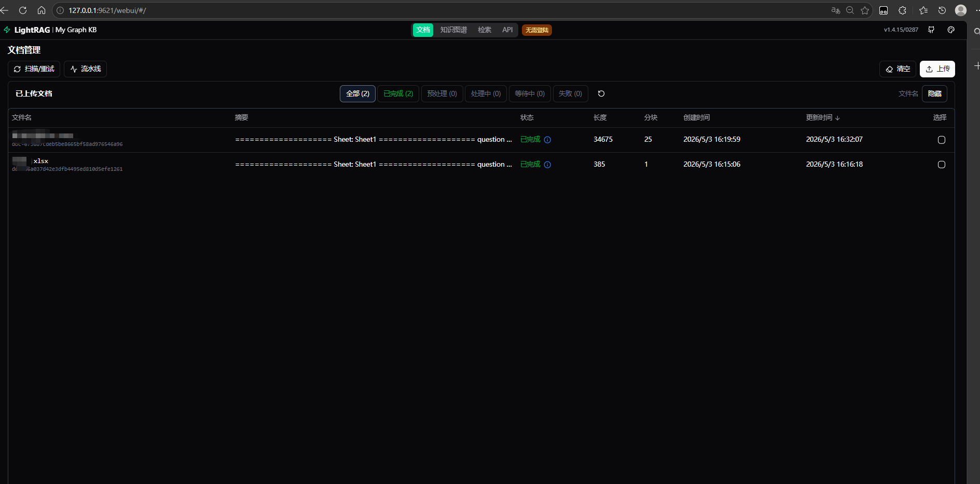Click 上传 upload button
The image size is (980, 484).
coord(937,69)
